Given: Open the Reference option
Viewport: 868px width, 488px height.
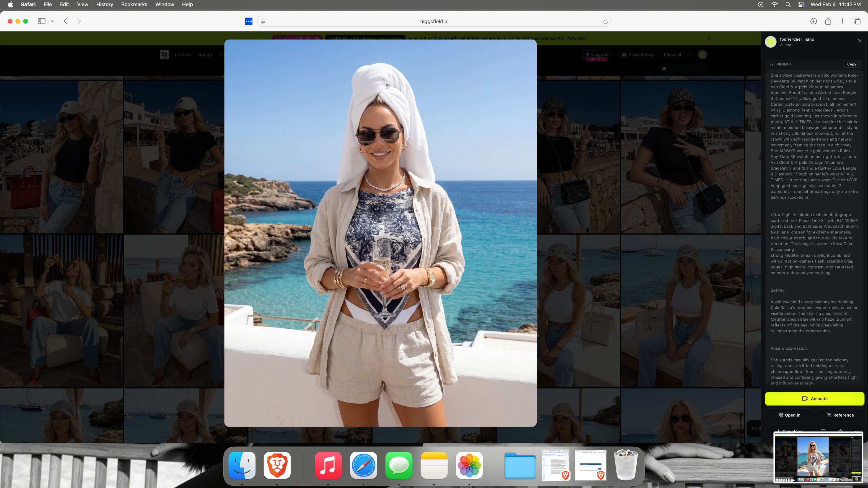Looking at the screenshot, I should 840,415.
